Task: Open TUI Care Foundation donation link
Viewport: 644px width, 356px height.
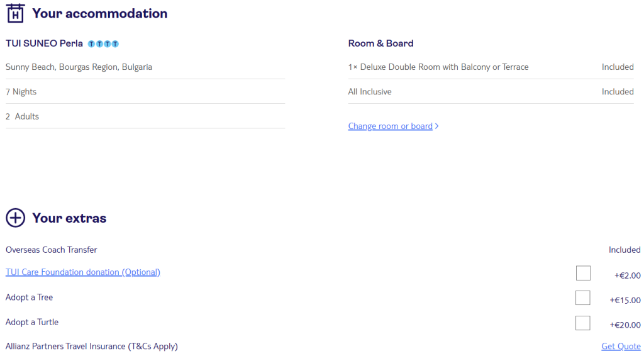Action: coord(83,272)
